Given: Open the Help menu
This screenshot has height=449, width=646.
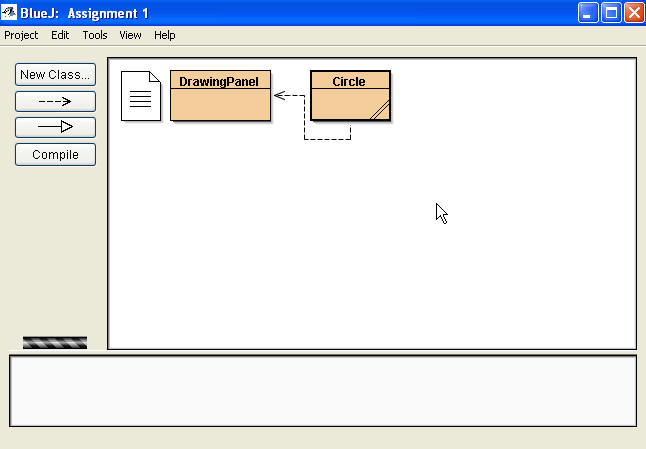Looking at the screenshot, I should tap(165, 35).
